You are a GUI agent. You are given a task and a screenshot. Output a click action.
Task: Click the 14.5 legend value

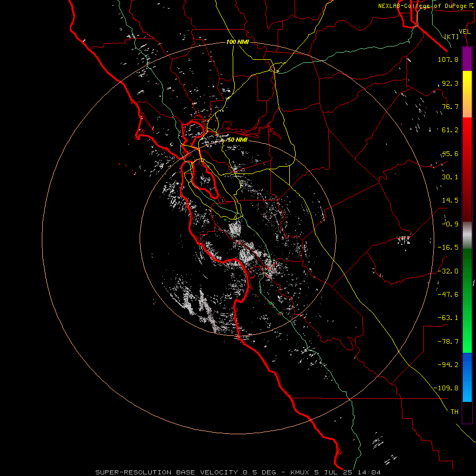click(450, 200)
